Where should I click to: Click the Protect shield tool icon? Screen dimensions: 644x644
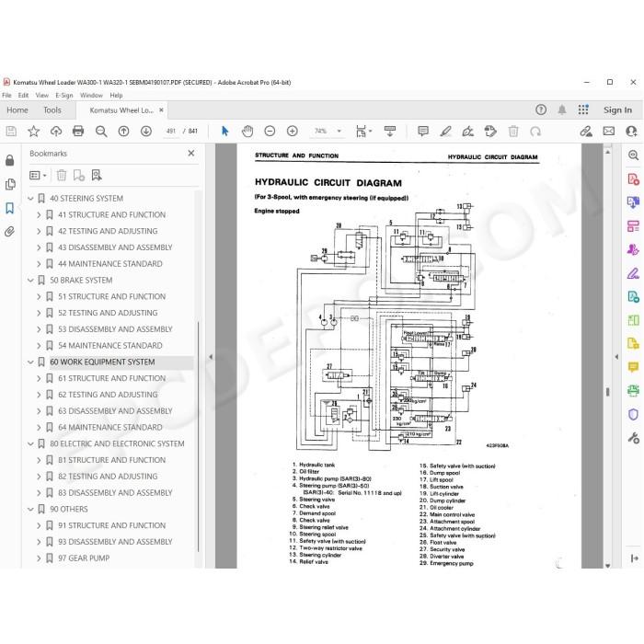point(633,414)
